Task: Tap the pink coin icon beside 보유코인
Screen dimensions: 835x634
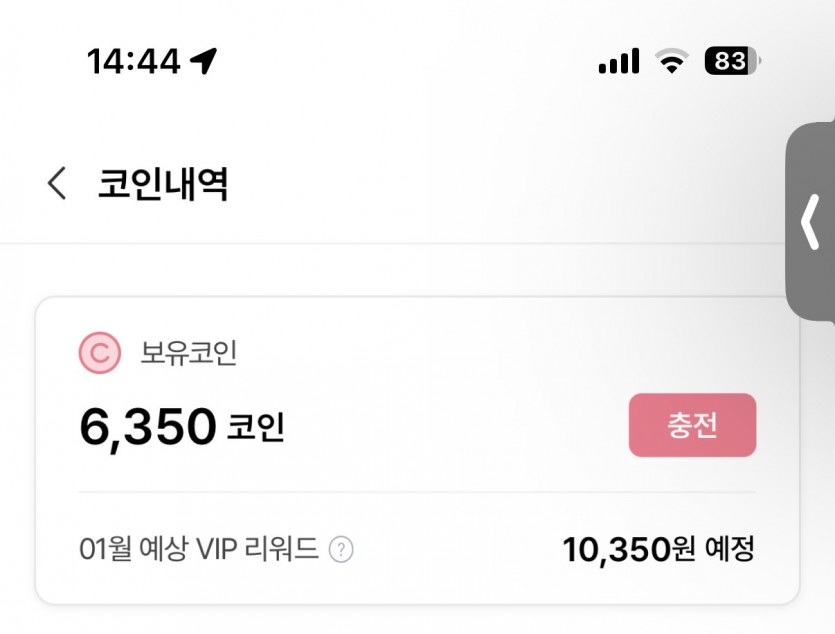Action: tap(98, 353)
